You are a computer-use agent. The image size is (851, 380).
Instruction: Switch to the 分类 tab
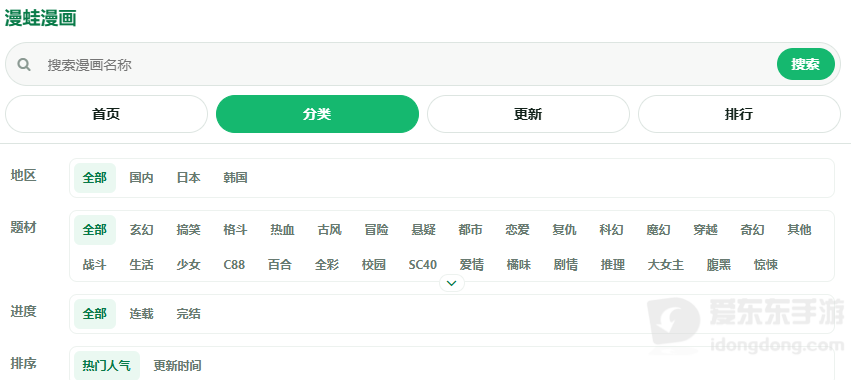(x=317, y=114)
